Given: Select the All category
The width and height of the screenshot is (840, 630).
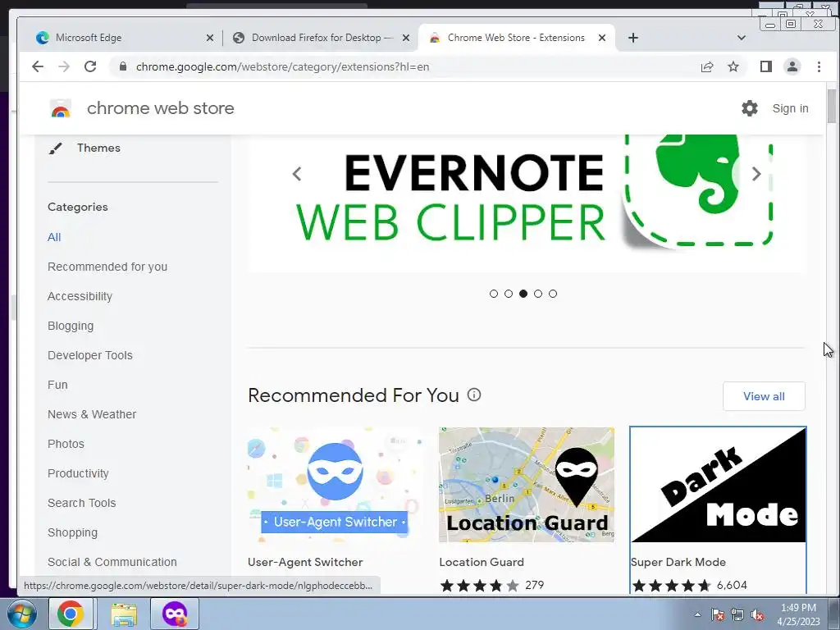Looking at the screenshot, I should click(x=54, y=237).
